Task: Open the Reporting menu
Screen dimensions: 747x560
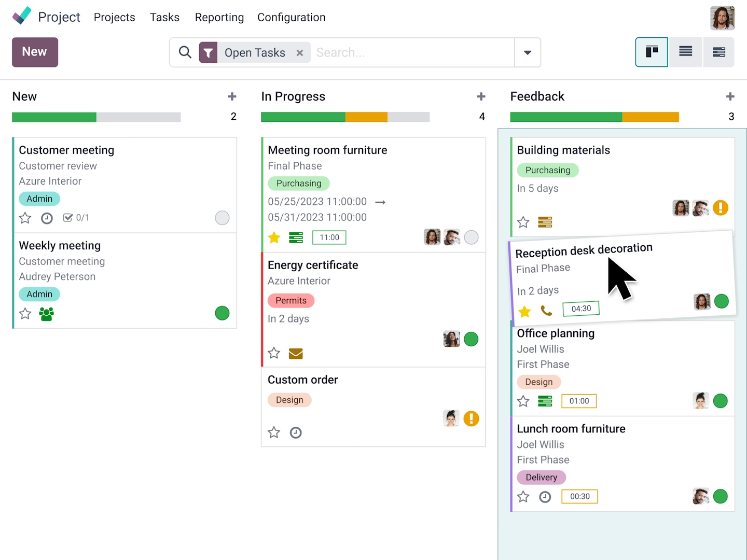Action: click(x=219, y=17)
